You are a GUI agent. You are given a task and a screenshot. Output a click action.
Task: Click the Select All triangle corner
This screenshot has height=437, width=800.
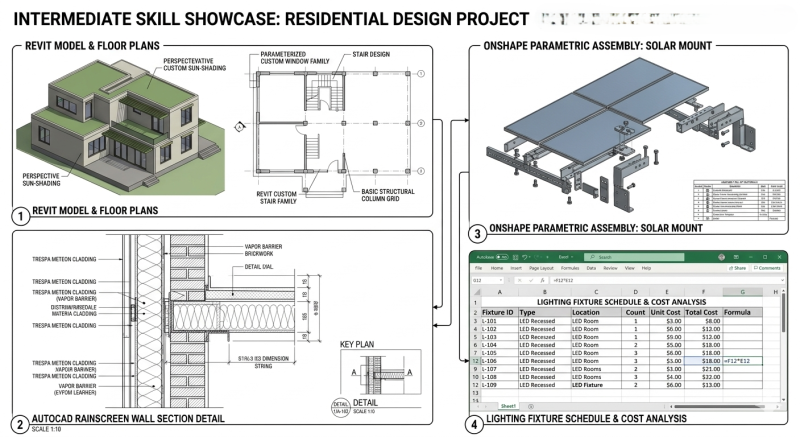475,292
